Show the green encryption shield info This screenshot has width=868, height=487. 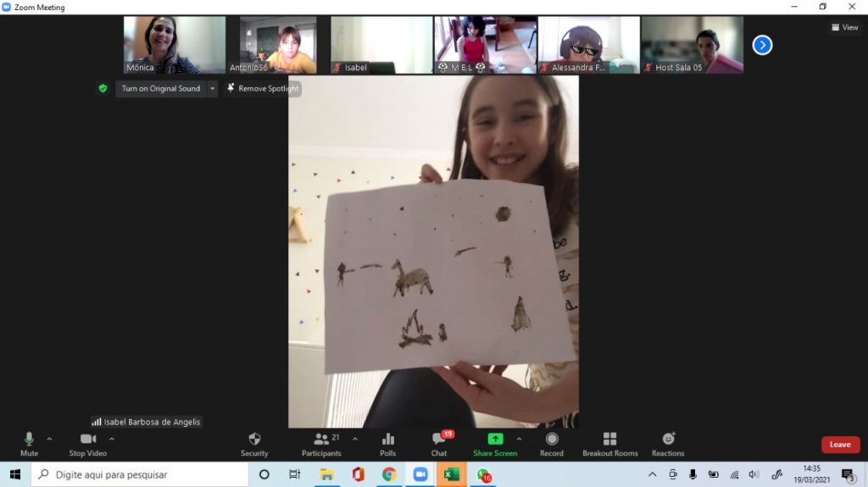point(103,89)
